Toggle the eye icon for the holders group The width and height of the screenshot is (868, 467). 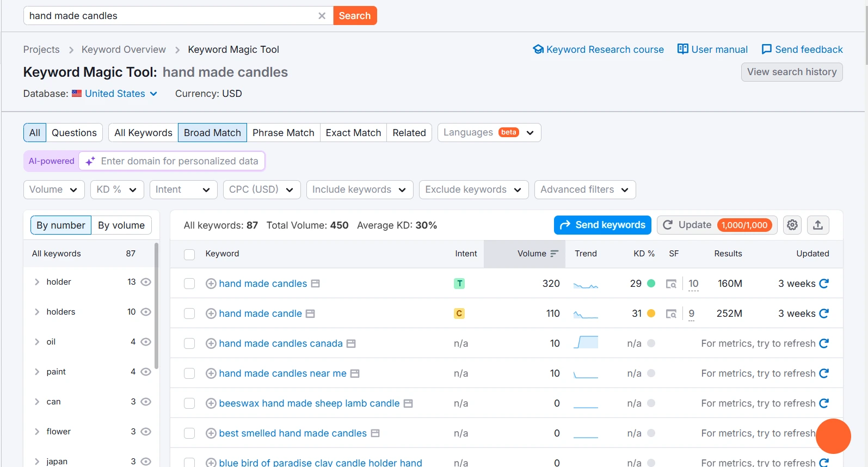(146, 312)
